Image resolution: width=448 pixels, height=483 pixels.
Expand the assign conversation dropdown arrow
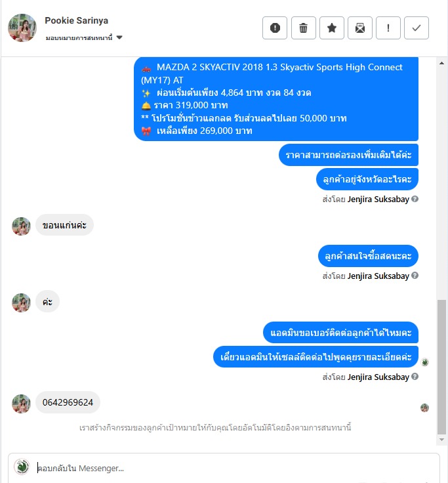click(119, 37)
